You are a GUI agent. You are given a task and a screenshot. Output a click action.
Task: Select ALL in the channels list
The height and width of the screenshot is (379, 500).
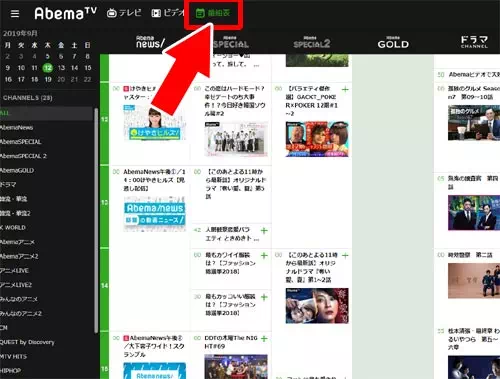click(47, 113)
